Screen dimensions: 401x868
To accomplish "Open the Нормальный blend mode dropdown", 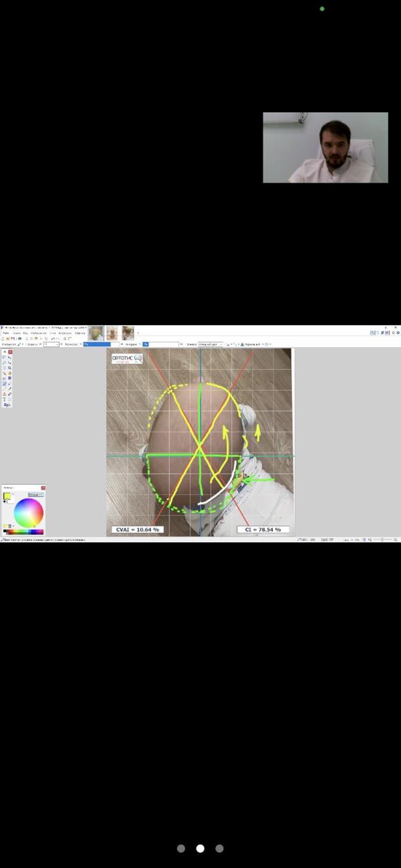I will 253,344.
